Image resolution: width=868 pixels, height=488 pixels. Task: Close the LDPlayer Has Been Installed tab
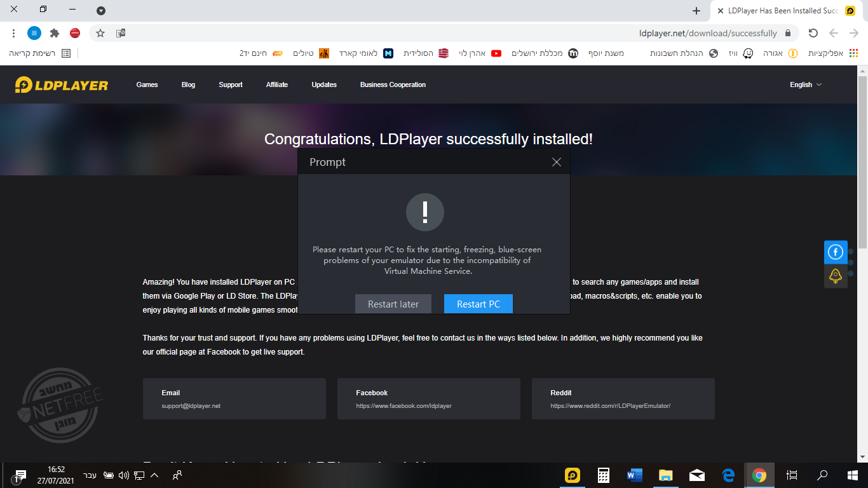click(720, 11)
